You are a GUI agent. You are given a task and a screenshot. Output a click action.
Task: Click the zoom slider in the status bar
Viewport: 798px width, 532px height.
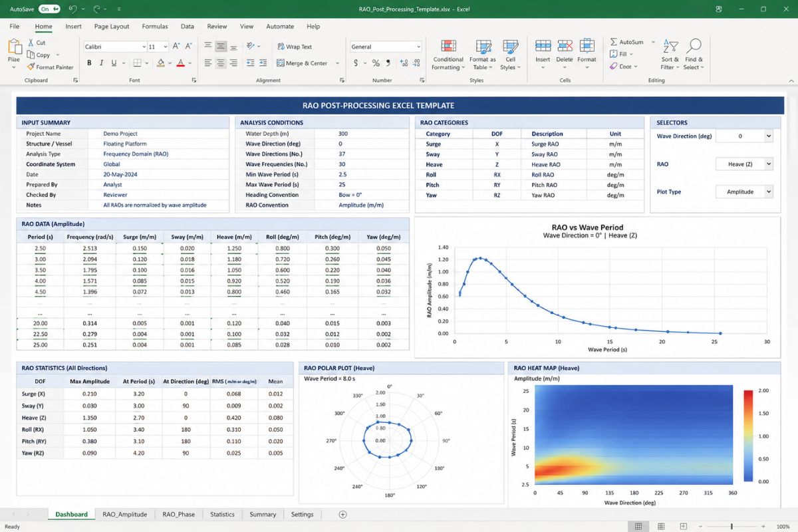point(731,527)
